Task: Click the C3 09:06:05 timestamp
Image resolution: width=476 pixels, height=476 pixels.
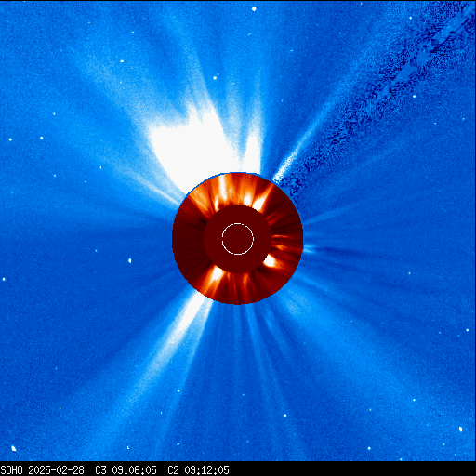Action: [126, 470]
